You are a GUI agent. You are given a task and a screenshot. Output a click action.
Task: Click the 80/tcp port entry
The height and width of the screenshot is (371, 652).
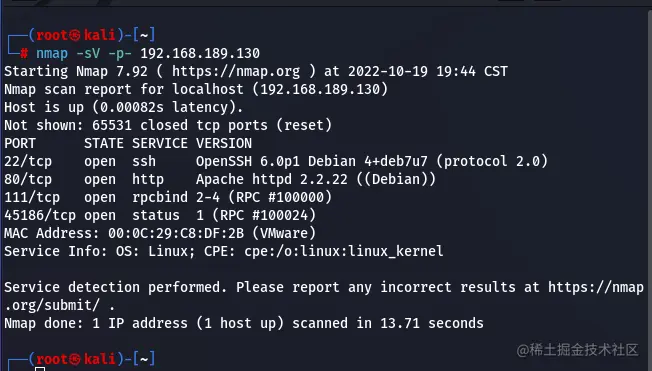(x=28, y=179)
